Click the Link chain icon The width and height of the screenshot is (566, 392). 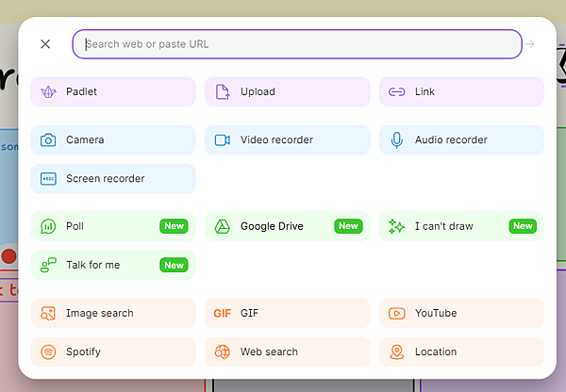(397, 92)
